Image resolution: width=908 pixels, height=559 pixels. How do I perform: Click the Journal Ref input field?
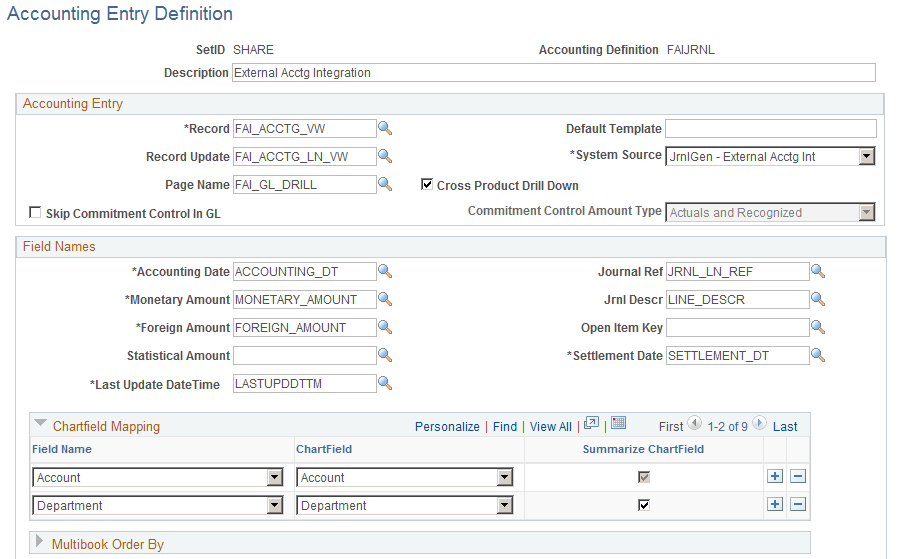[738, 272]
